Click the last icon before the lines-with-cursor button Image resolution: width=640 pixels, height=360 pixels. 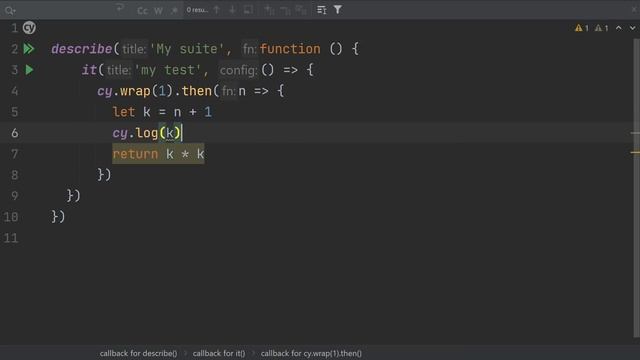tap(301, 10)
